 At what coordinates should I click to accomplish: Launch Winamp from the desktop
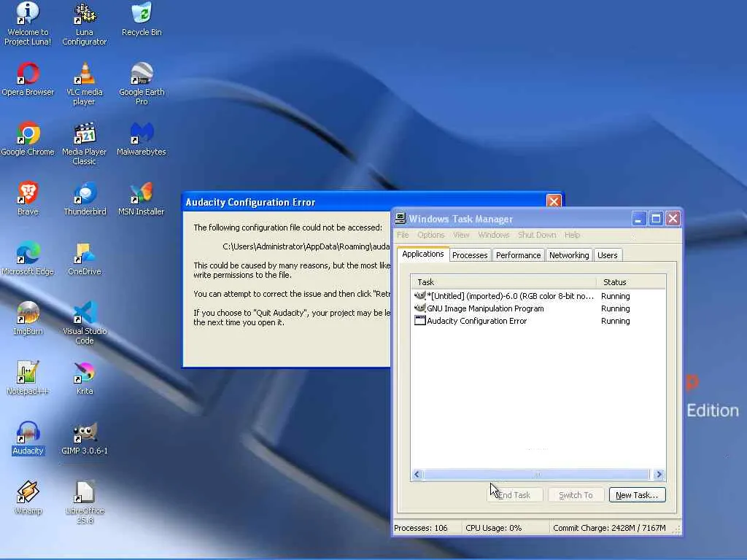click(28, 497)
